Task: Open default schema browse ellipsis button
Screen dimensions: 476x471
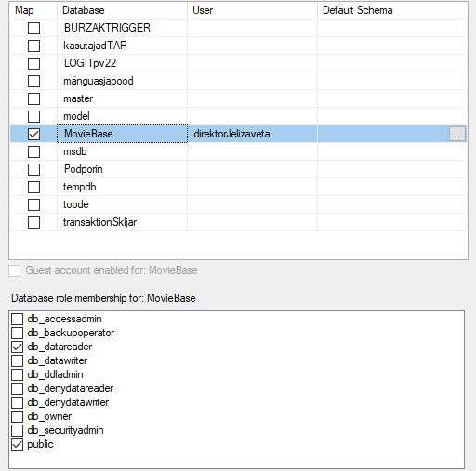Action: [457, 134]
